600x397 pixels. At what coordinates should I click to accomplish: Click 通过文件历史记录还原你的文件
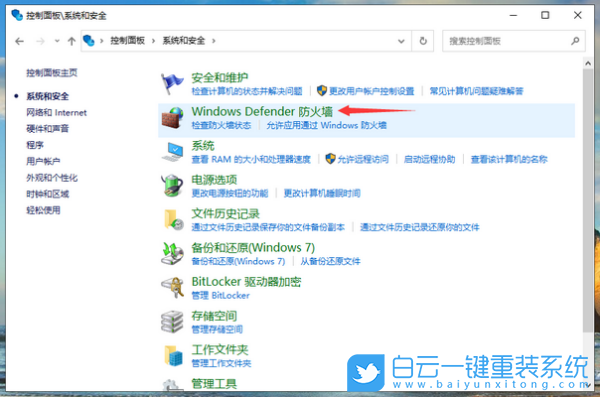(x=419, y=227)
